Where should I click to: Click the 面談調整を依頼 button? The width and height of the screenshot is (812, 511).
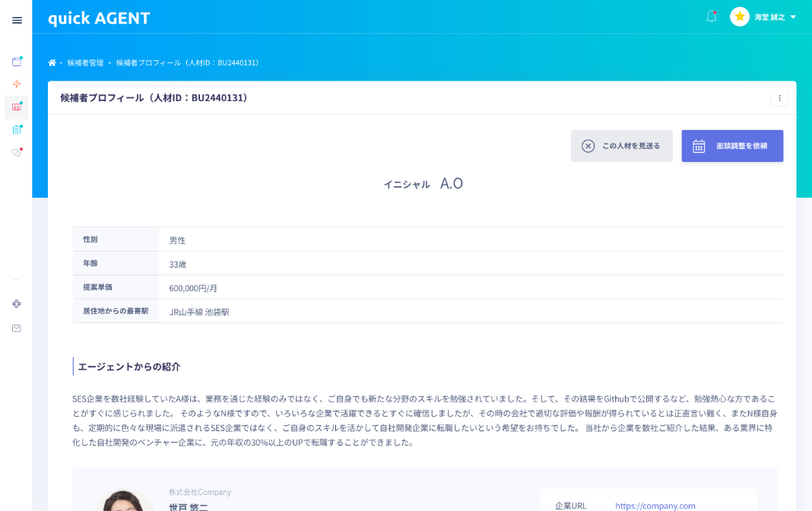tap(732, 146)
